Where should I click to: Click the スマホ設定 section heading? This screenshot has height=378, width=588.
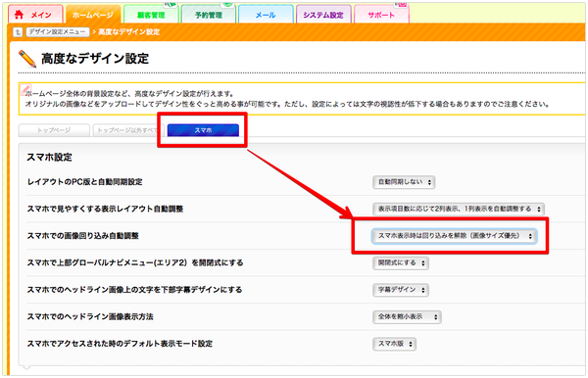tap(49, 158)
